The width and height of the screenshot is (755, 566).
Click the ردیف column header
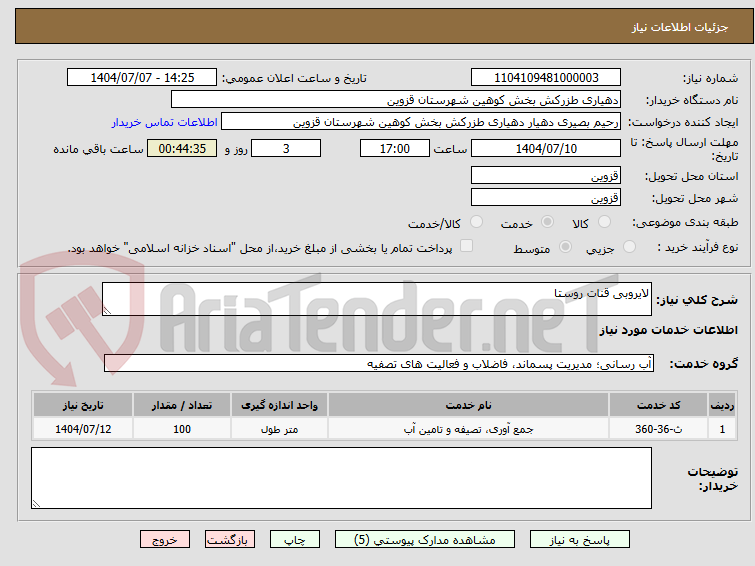(x=722, y=405)
